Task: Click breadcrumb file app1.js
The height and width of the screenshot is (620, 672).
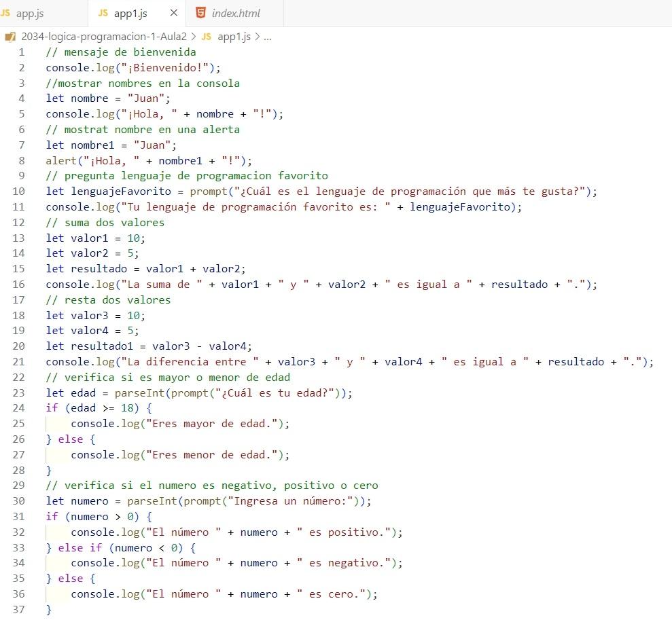Action: (x=234, y=37)
